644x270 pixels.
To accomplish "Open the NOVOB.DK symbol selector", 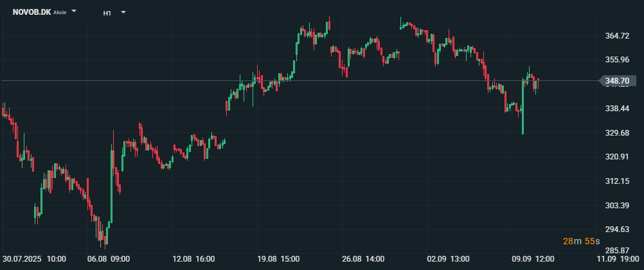I will point(31,12).
